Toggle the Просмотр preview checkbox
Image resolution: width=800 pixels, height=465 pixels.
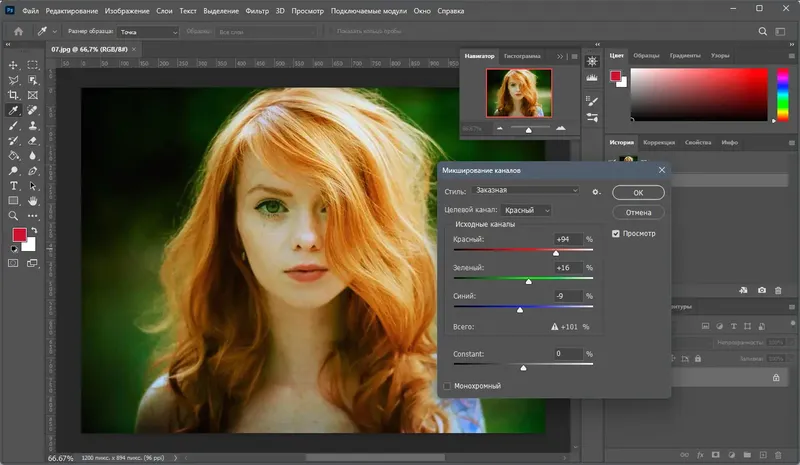point(616,234)
